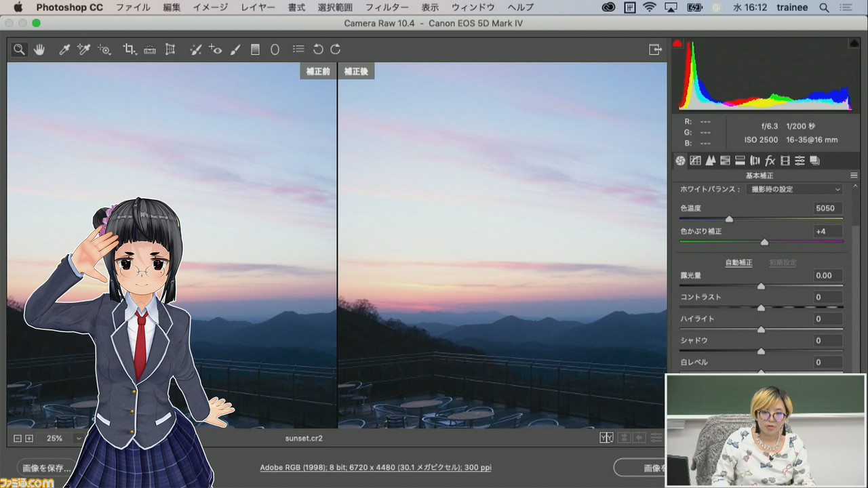Click the ハイライト slider handle

(x=761, y=329)
